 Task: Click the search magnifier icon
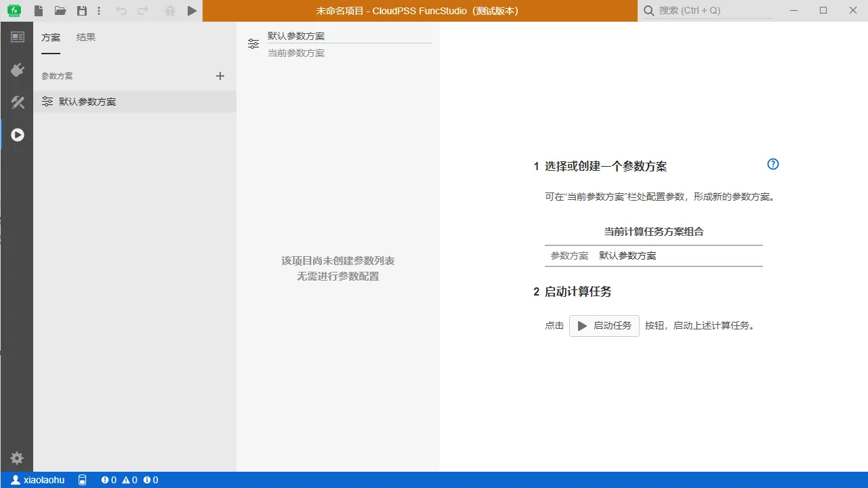click(649, 10)
